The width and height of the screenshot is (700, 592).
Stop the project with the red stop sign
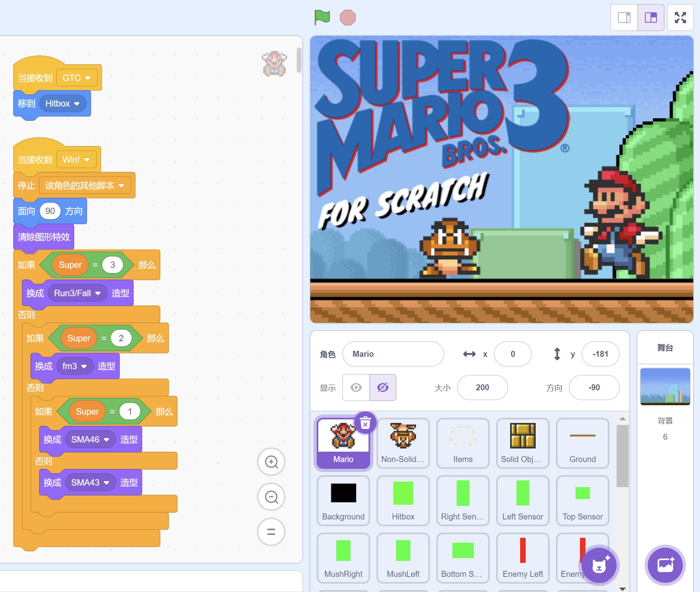coord(347,18)
